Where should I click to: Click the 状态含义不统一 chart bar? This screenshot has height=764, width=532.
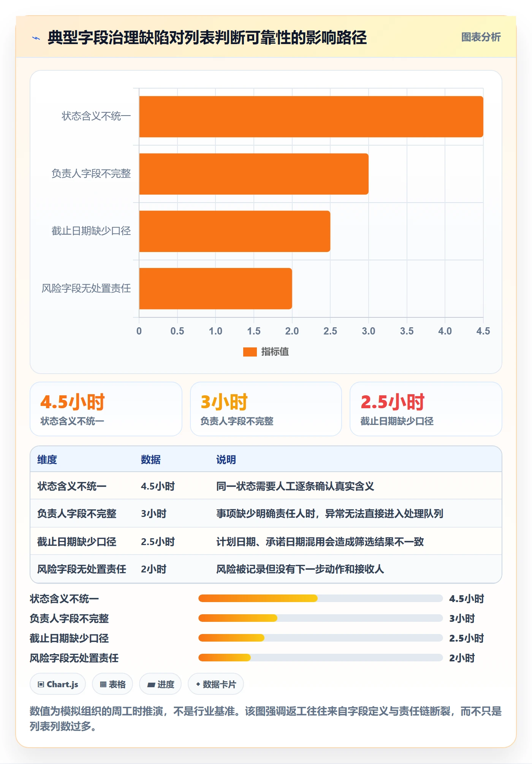click(x=311, y=117)
